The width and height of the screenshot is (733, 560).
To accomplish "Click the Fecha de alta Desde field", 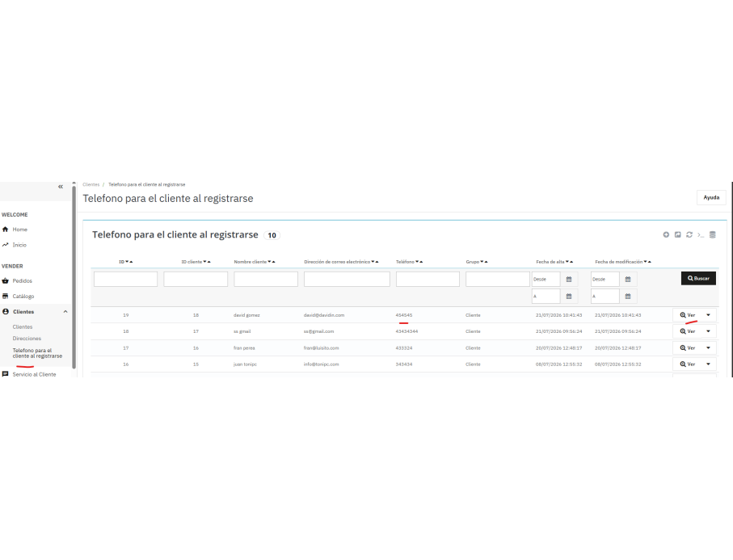I will pos(546,279).
